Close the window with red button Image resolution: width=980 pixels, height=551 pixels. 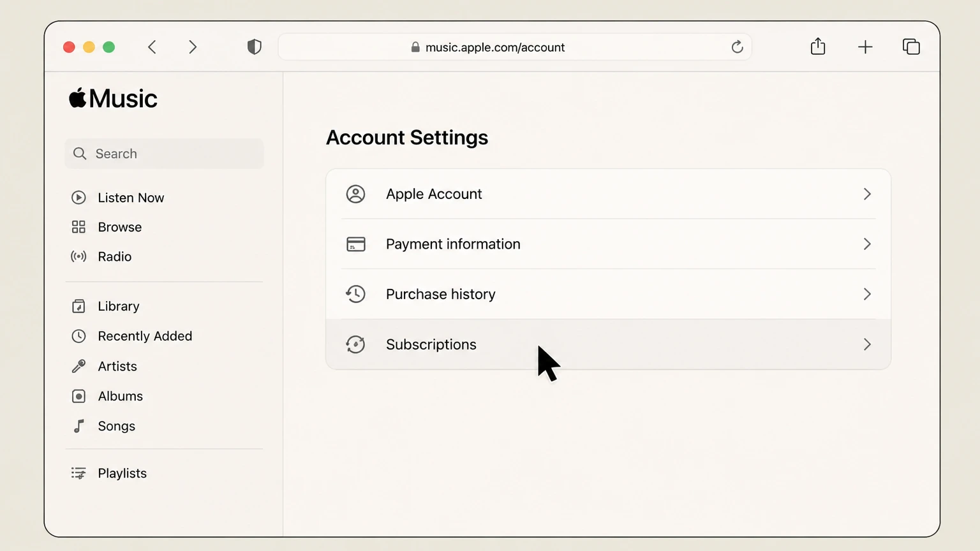pos(69,47)
